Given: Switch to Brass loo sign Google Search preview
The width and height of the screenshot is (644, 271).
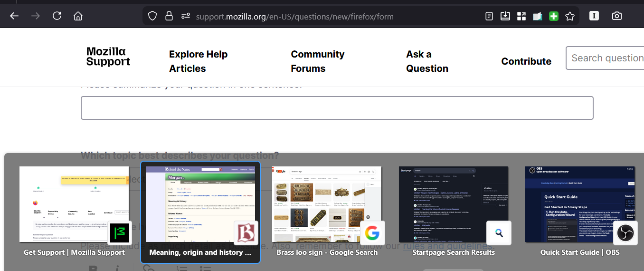Looking at the screenshot, I should pos(327,204).
